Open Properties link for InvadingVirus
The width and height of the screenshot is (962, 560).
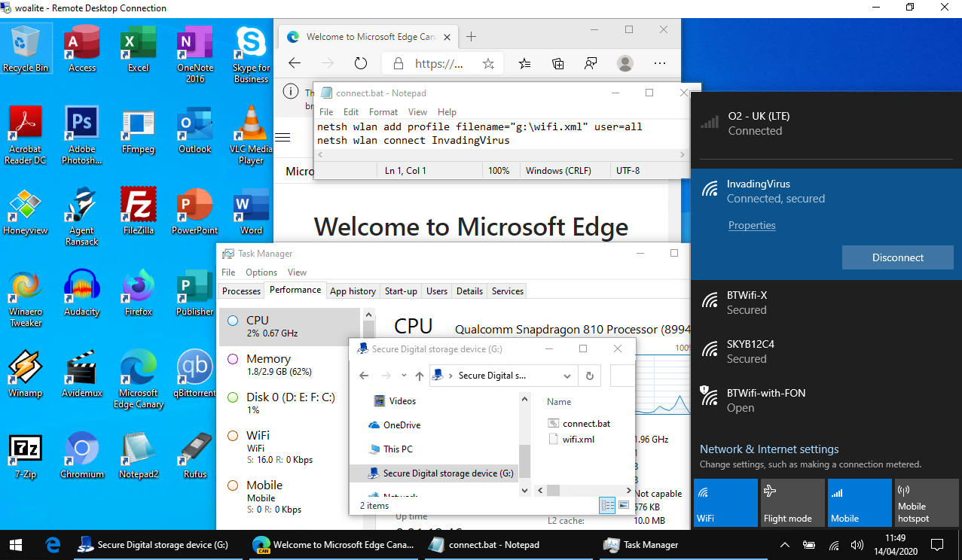point(752,225)
